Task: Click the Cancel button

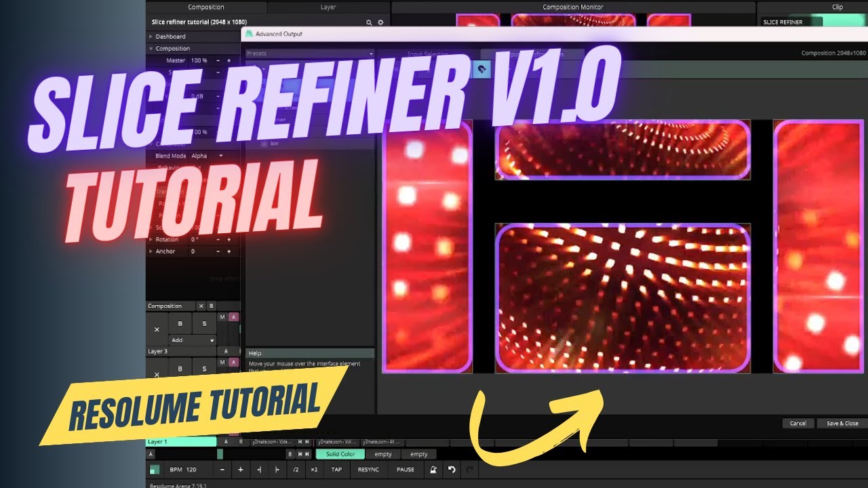Action: coord(798,423)
